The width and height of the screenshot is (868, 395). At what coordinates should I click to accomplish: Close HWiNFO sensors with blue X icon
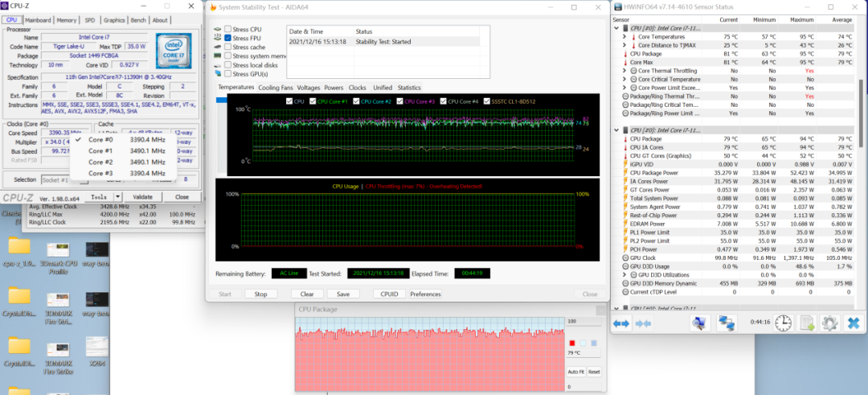(853, 323)
